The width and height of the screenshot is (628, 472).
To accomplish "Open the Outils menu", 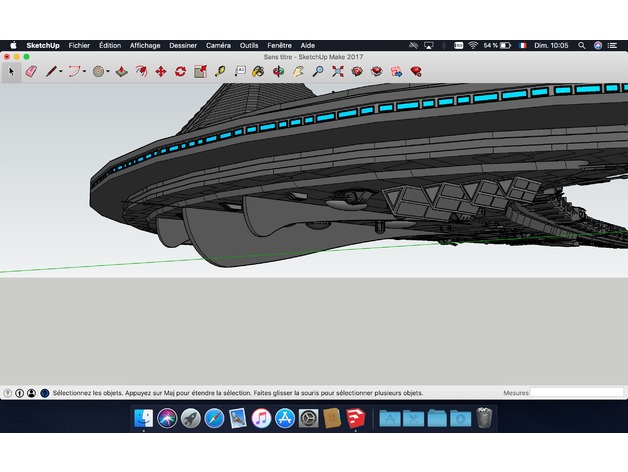I will coord(249,45).
